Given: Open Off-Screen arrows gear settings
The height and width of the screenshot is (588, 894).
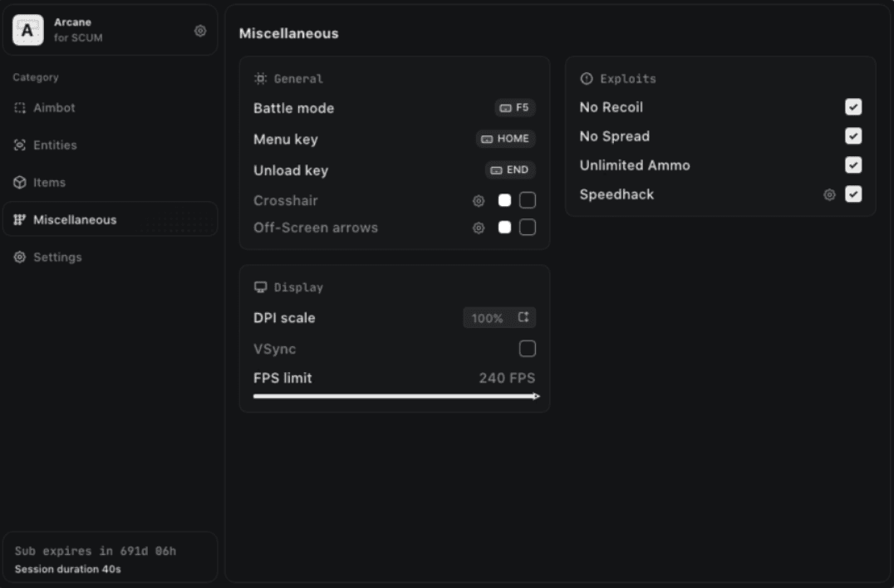Looking at the screenshot, I should [479, 228].
